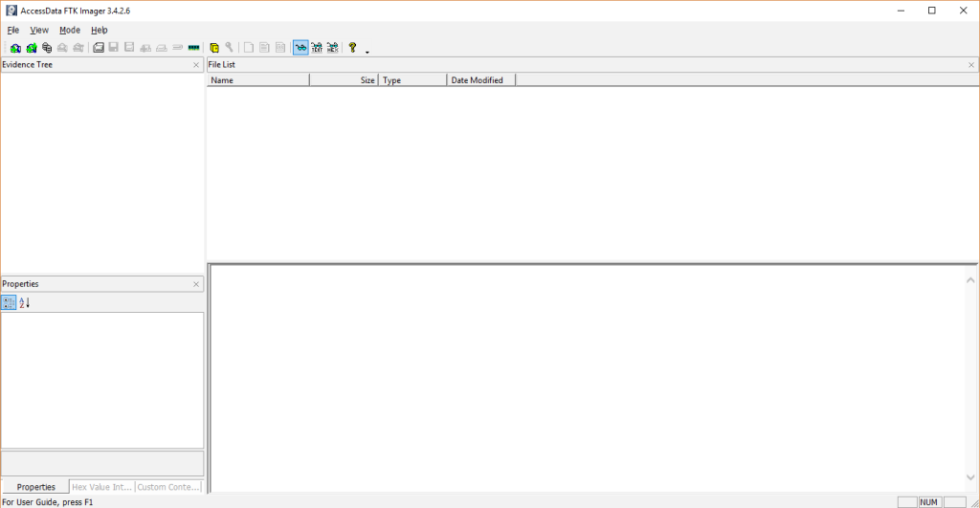Open the toolbar options dropdown arrow
This screenshot has width=980, height=508.
(x=367, y=52)
